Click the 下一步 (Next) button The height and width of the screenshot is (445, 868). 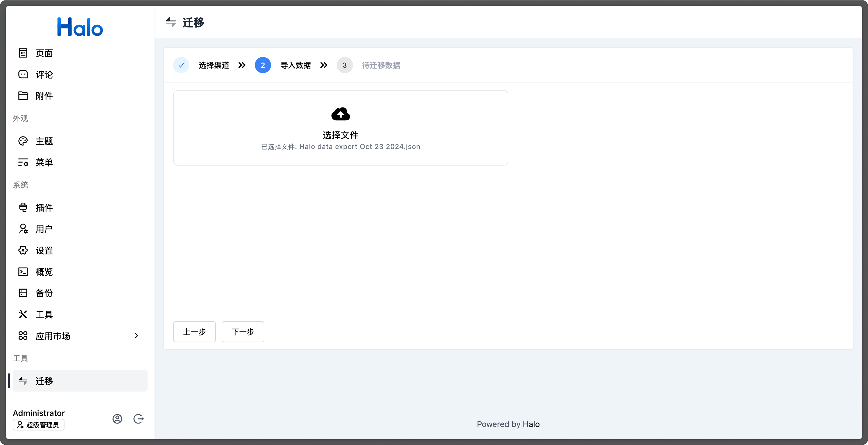point(243,332)
